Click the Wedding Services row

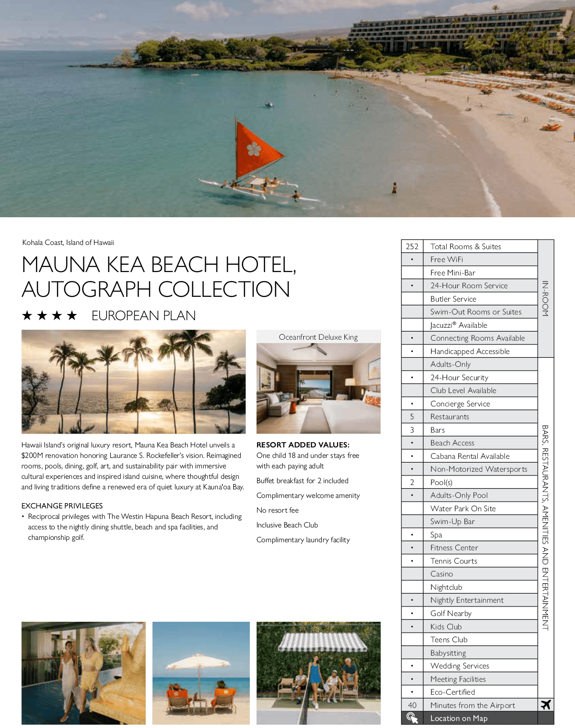click(x=470, y=666)
